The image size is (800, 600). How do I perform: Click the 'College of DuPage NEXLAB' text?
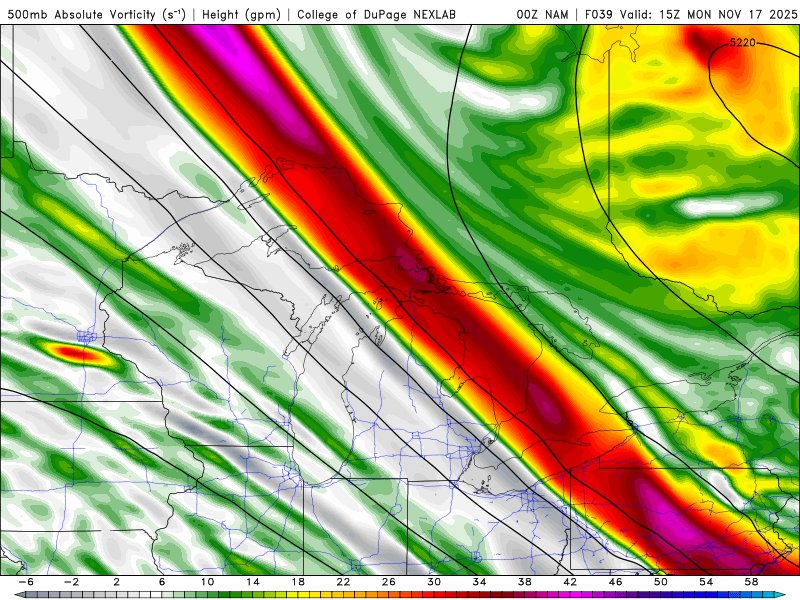pos(377,15)
